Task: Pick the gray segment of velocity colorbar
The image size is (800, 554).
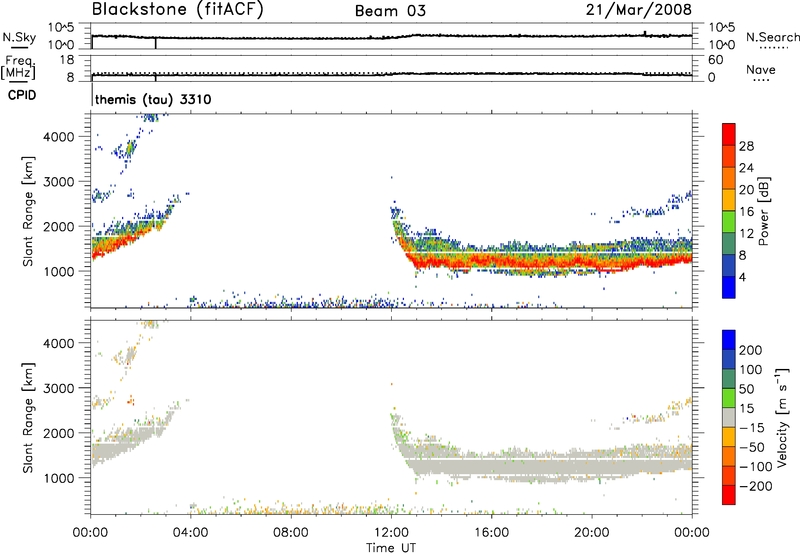Action: point(729,417)
